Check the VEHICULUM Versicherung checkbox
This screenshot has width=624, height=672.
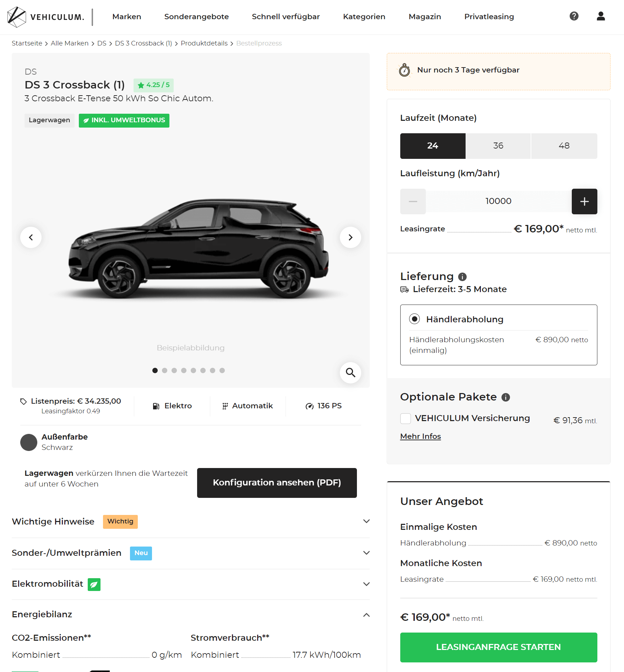(x=406, y=419)
